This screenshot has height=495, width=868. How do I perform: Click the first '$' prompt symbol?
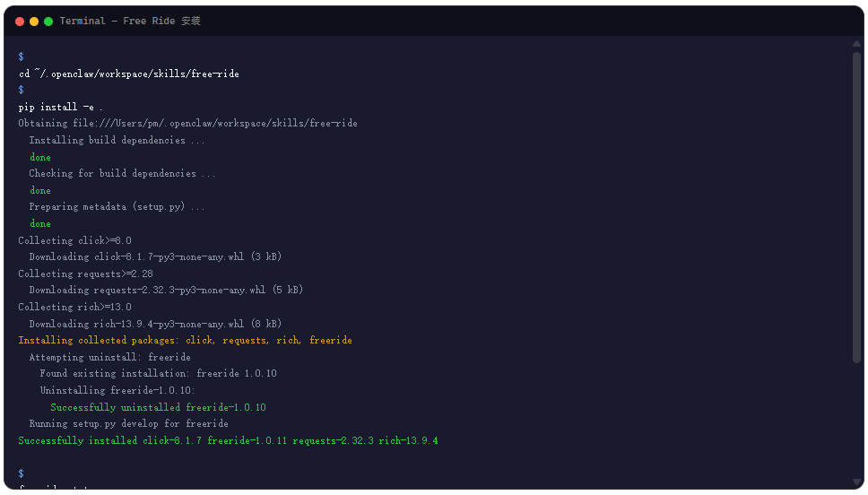[x=21, y=56]
